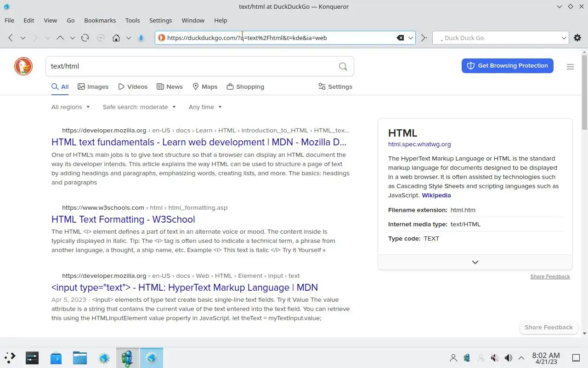
Task: Click Get Browsing Protection button
Action: [x=508, y=66]
